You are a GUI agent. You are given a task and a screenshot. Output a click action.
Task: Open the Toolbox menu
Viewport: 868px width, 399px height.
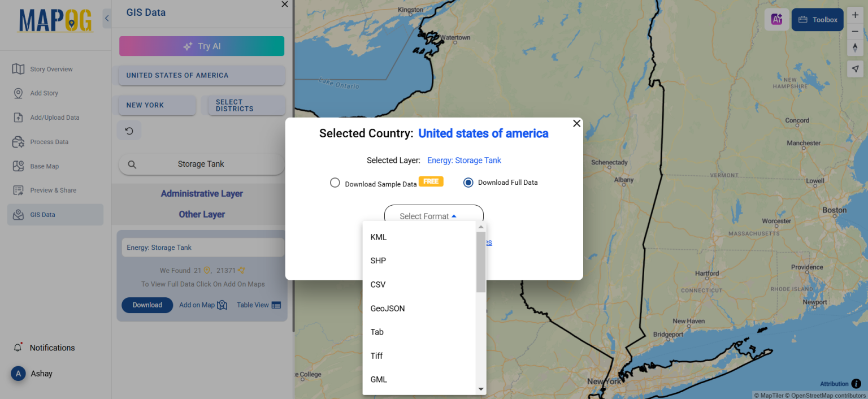pos(817,19)
